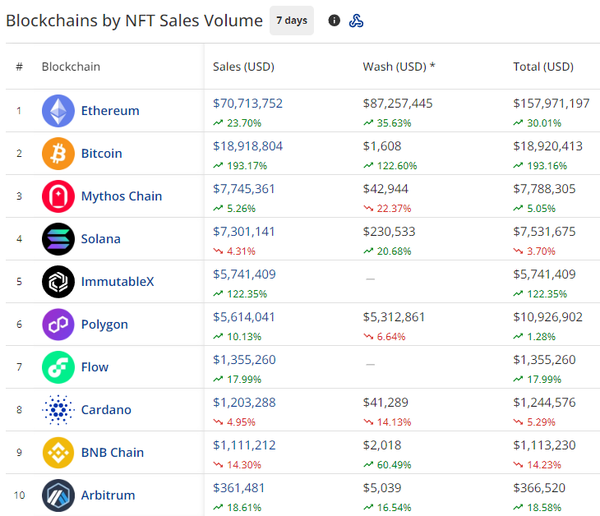Click the Cardano logo icon

58,410
